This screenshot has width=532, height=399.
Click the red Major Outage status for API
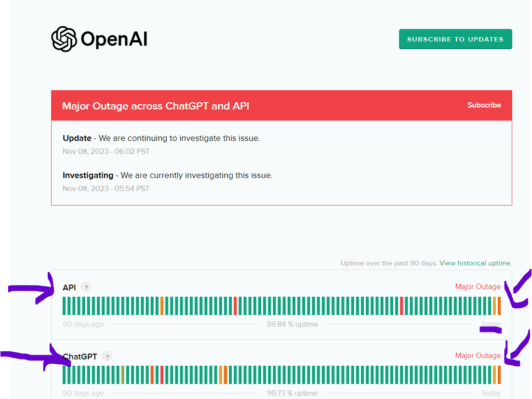(x=478, y=287)
